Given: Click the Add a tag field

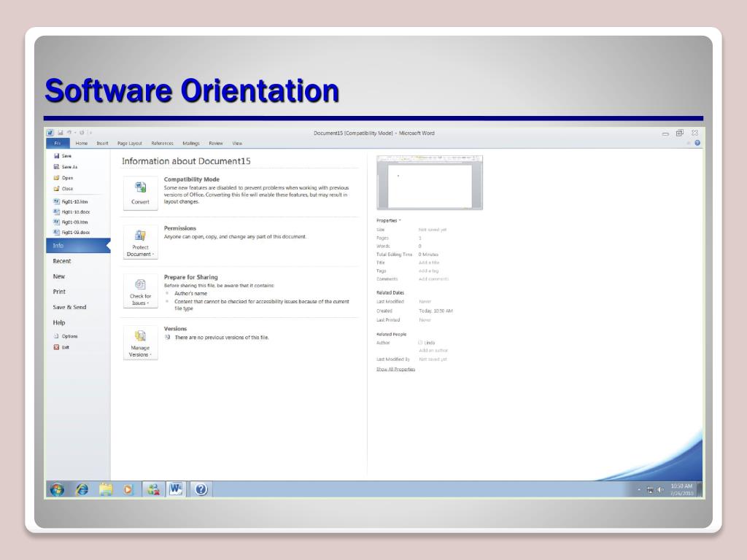Looking at the screenshot, I should (x=428, y=271).
